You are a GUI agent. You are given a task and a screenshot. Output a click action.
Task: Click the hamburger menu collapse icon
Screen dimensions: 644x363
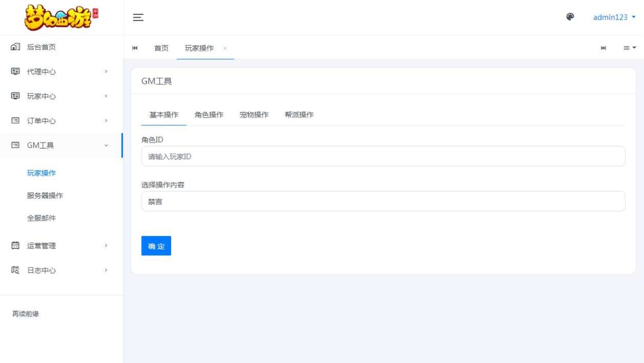pos(138,18)
